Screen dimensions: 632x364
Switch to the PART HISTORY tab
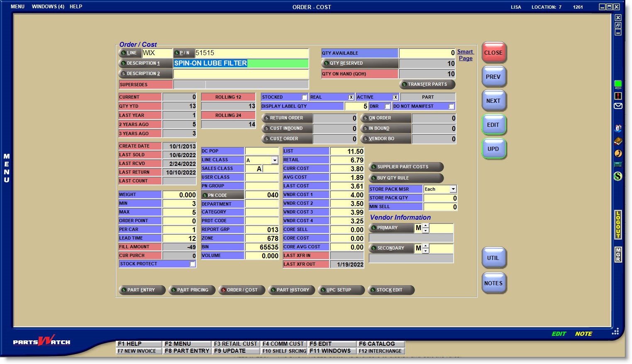click(292, 290)
